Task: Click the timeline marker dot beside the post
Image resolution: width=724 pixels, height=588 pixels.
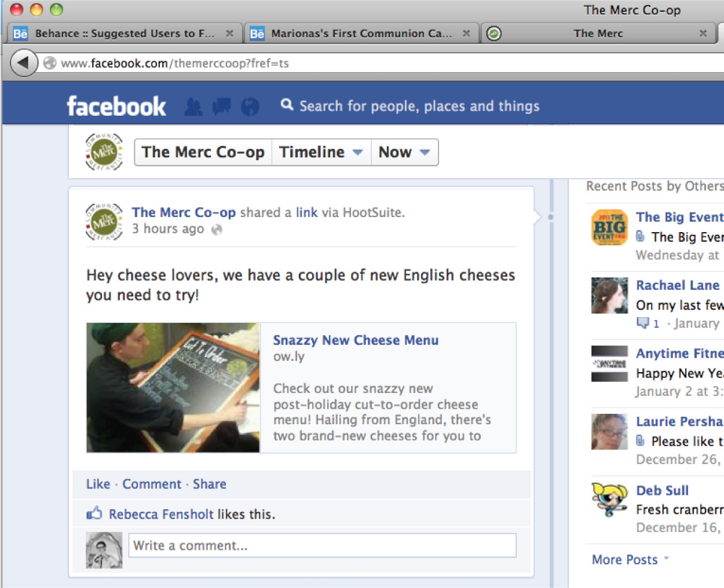Action: (x=551, y=217)
